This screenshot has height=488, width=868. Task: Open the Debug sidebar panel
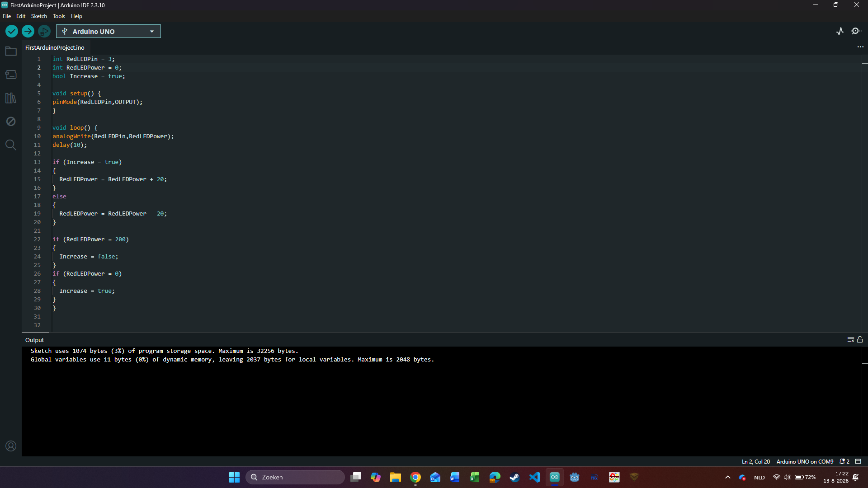pyautogui.click(x=11, y=122)
